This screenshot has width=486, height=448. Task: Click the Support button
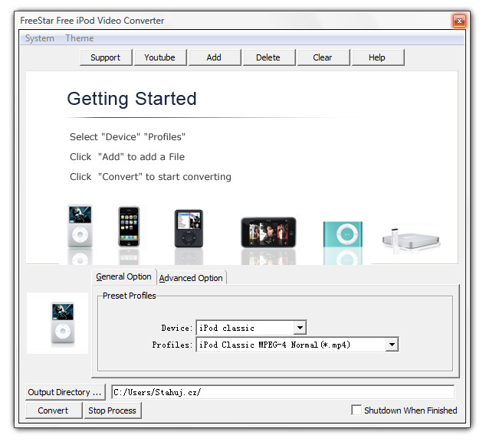point(105,57)
